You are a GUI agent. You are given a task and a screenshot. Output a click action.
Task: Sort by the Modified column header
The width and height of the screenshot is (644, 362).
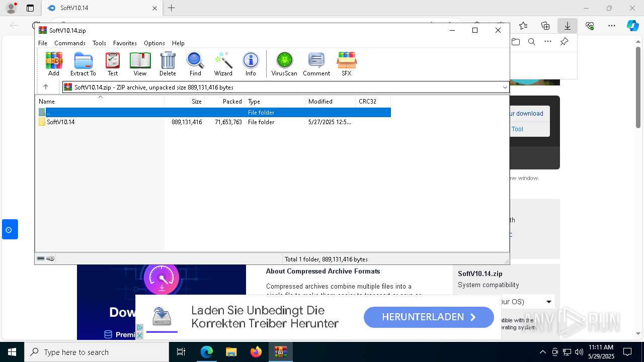point(331,102)
